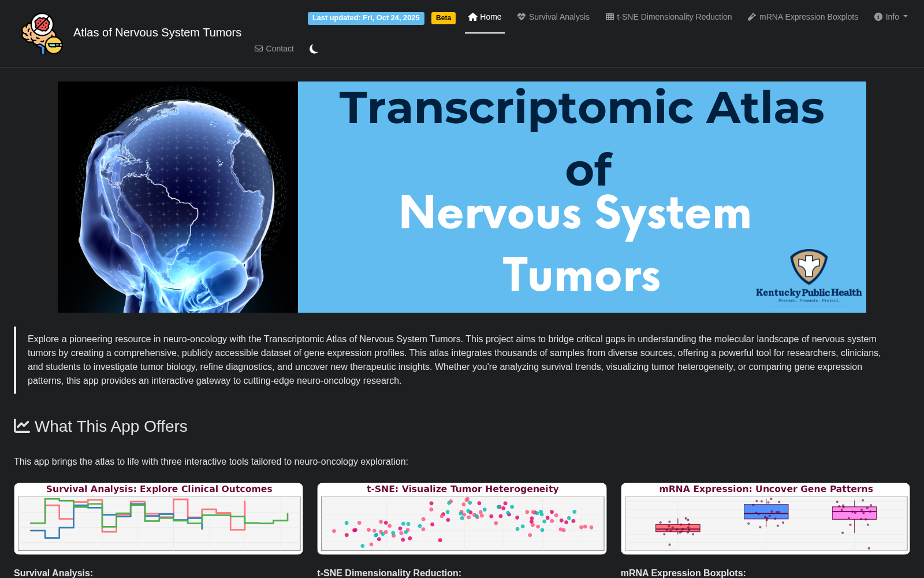Open mRNA Expression Boxplots page
Screen dimensions: 924x578
(803, 17)
